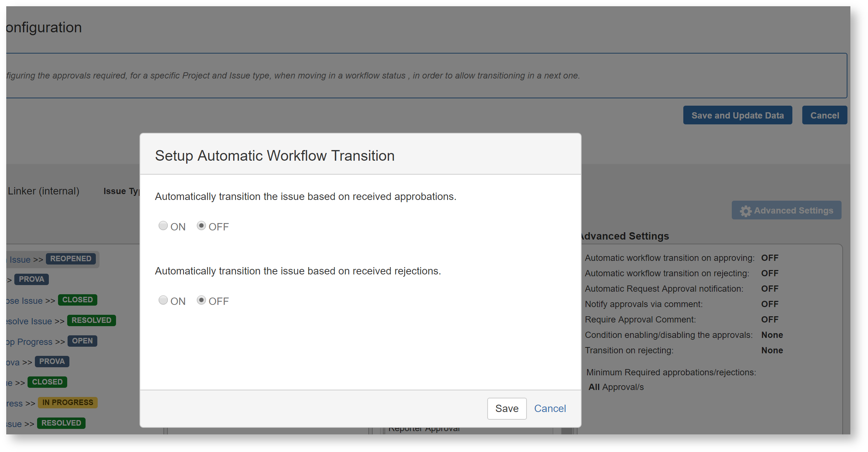Open the Close Issue transition link

[x=25, y=300]
